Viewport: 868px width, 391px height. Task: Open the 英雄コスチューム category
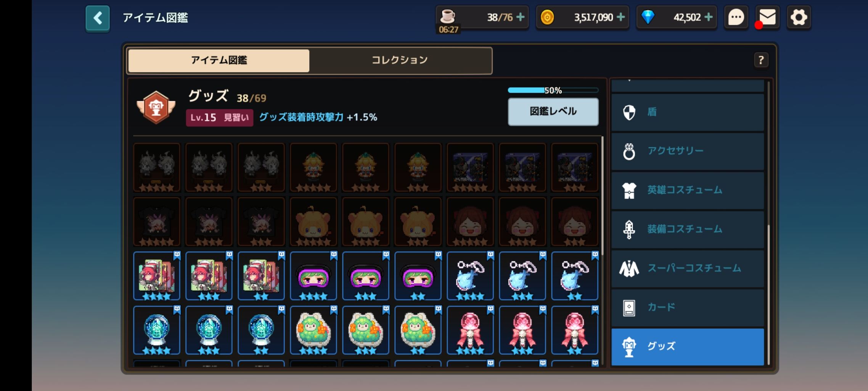(x=688, y=190)
